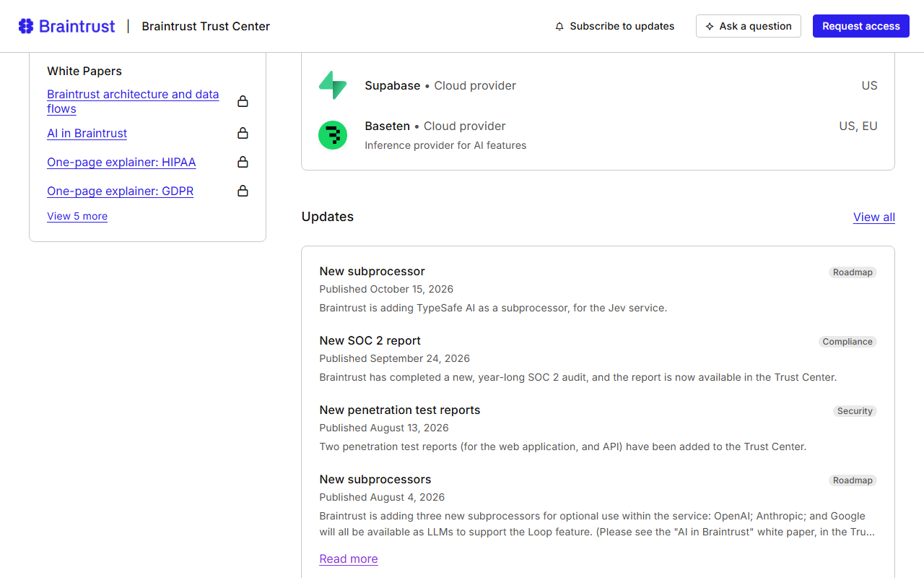
Task: Click the Published August 13, 2026 date
Action: 385,428
